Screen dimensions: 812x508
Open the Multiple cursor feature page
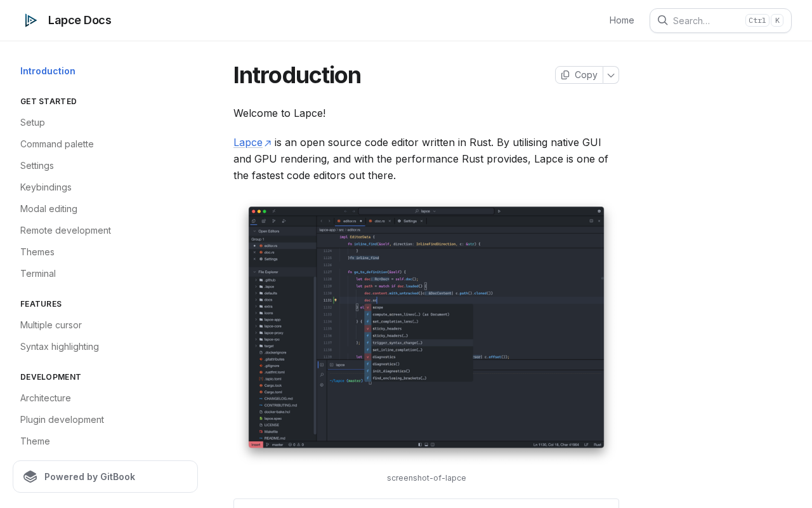(x=51, y=325)
